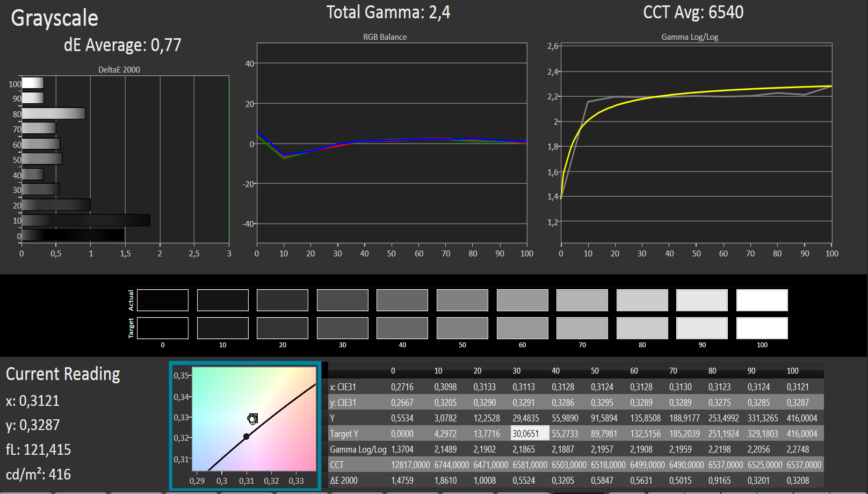
Task: Select the Actual gray swatch at 30
Action: pyautogui.click(x=343, y=300)
